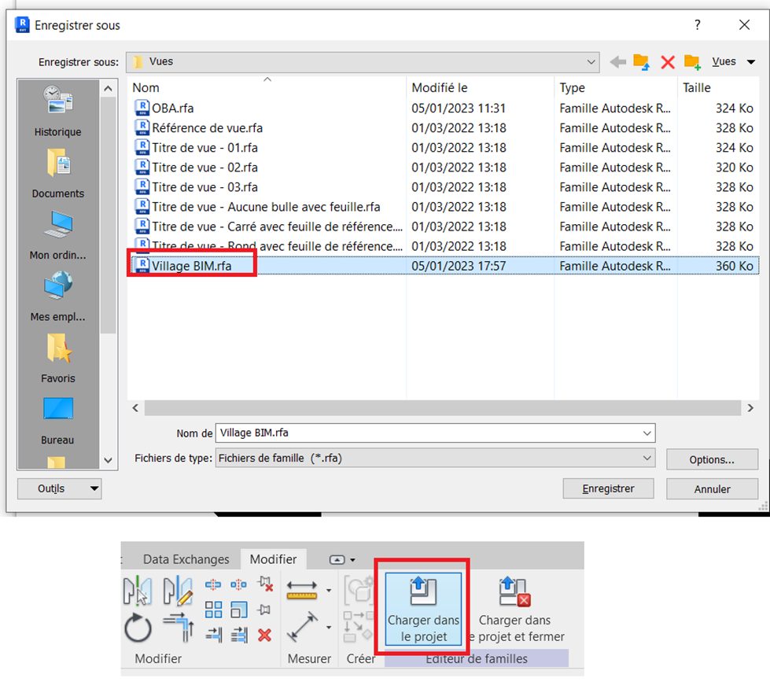Create a new folder with the plus folder icon
This screenshot has width=770, height=700.
click(692, 62)
